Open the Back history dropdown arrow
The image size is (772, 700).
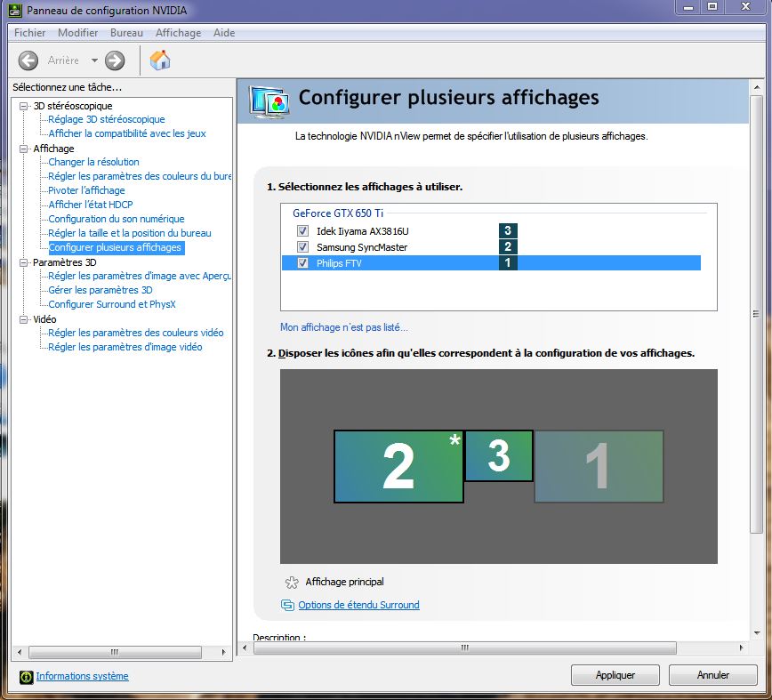point(94,60)
